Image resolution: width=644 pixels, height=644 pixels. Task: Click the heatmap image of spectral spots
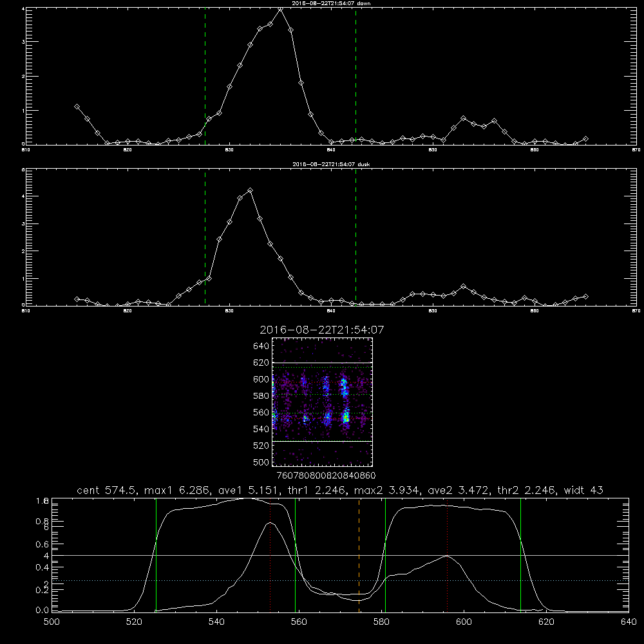[x=323, y=402]
